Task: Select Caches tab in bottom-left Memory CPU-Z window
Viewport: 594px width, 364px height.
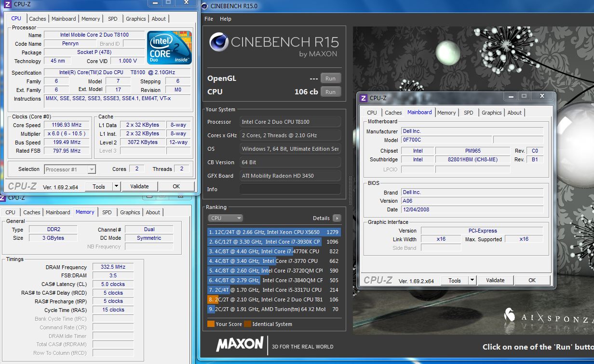Action: (32, 212)
